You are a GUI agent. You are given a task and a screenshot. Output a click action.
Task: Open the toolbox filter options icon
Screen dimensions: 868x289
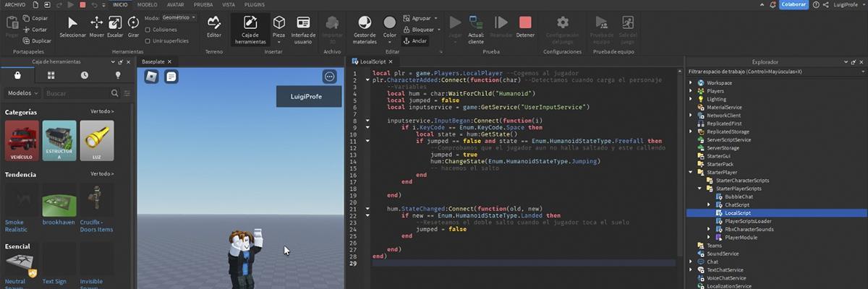click(127, 93)
